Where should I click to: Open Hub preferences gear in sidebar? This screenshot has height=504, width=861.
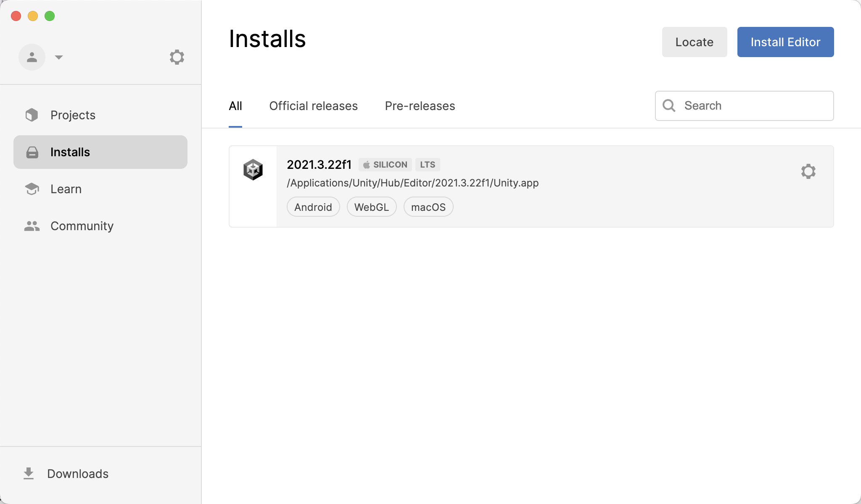(177, 57)
